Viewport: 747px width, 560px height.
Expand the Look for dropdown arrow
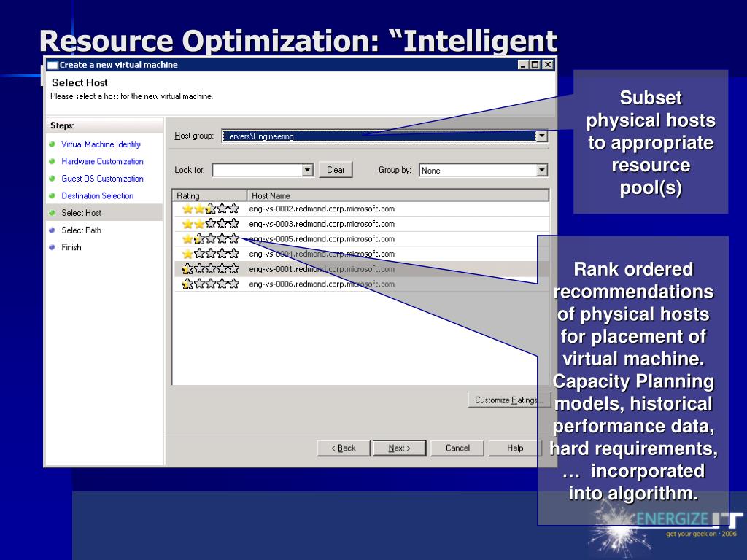click(308, 170)
